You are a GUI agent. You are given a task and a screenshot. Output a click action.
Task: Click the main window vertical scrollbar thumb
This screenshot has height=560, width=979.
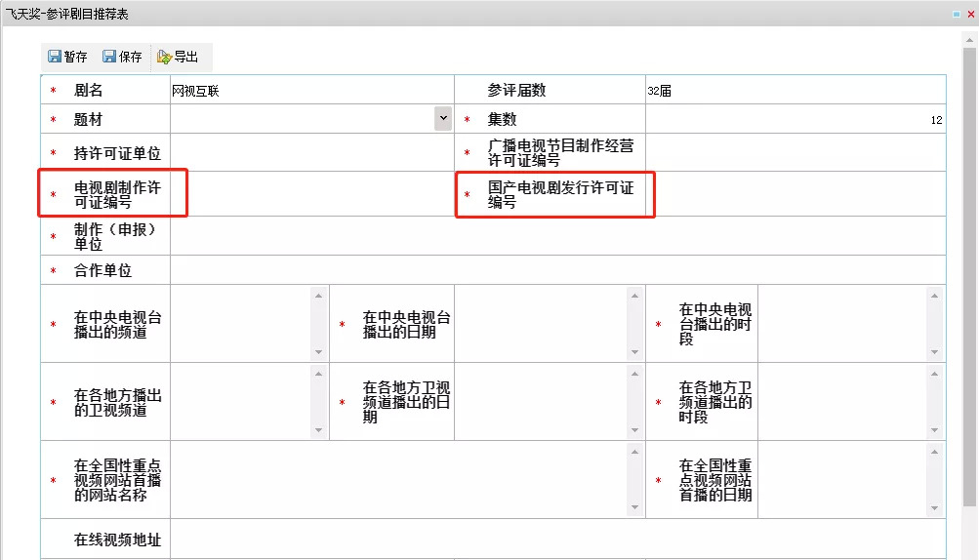pos(969,276)
